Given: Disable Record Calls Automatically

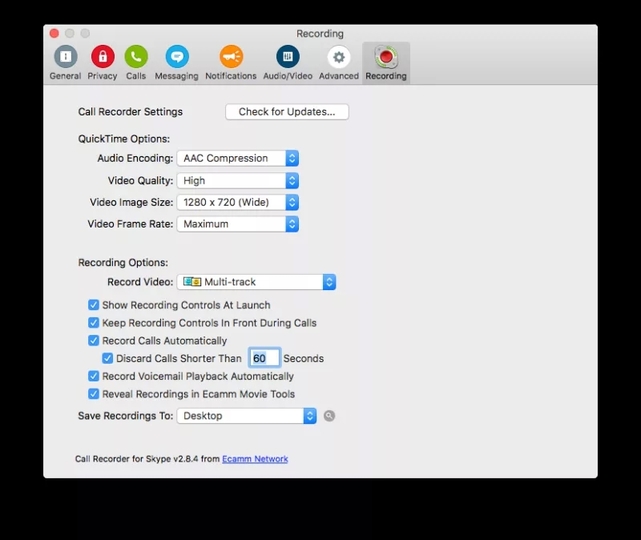Looking at the screenshot, I should click(93, 341).
